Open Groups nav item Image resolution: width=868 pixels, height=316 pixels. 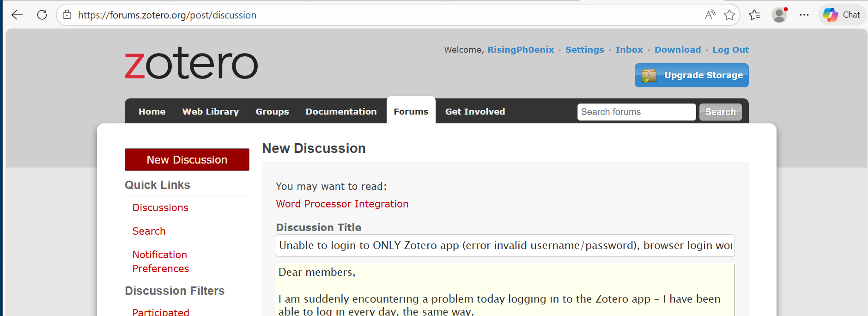tap(272, 111)
